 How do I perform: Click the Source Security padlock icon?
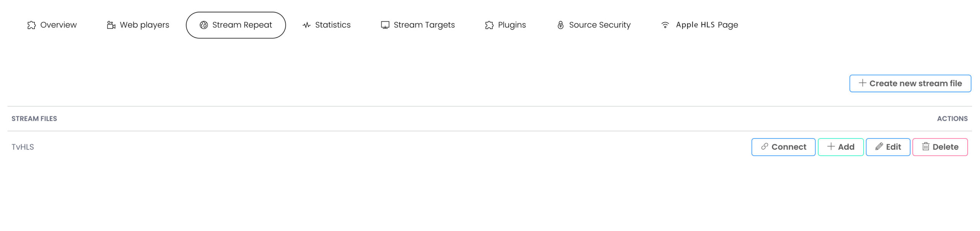(560, 25)
